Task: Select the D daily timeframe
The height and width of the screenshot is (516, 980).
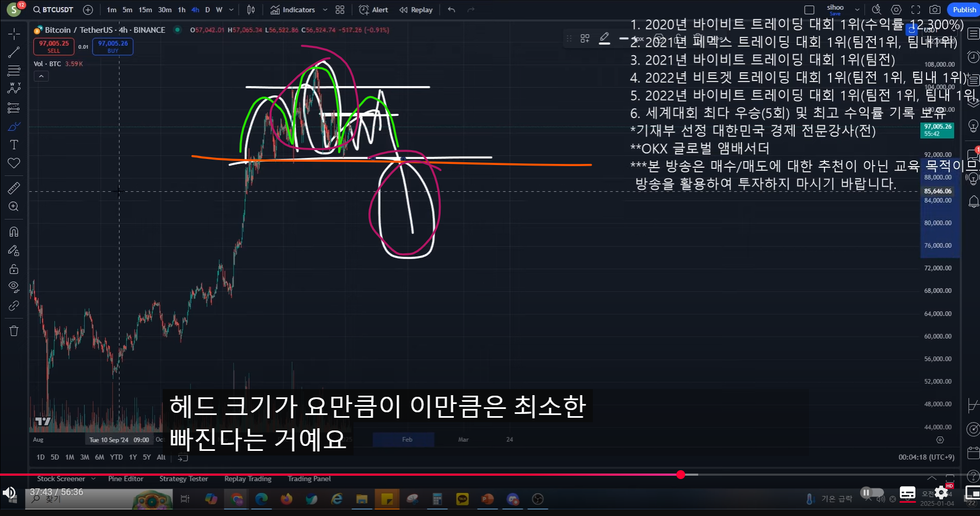Action: [x=207, y=10]
